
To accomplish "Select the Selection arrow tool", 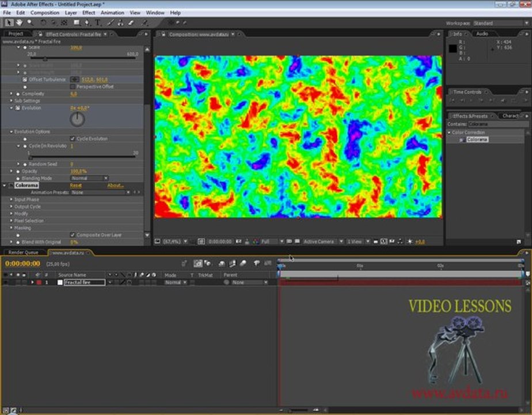I will [9, 22].
